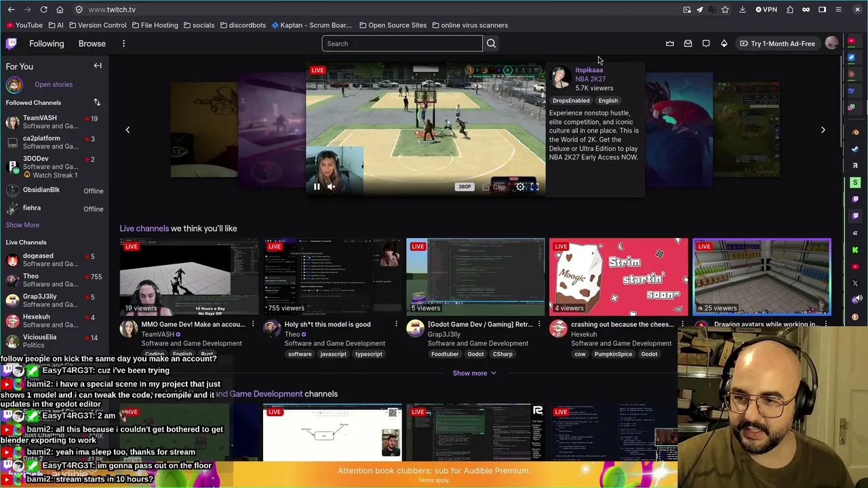868x488 pixels.
Task: Open the Kaptan Scrum Board bookmark
Action: coord(311,25)
